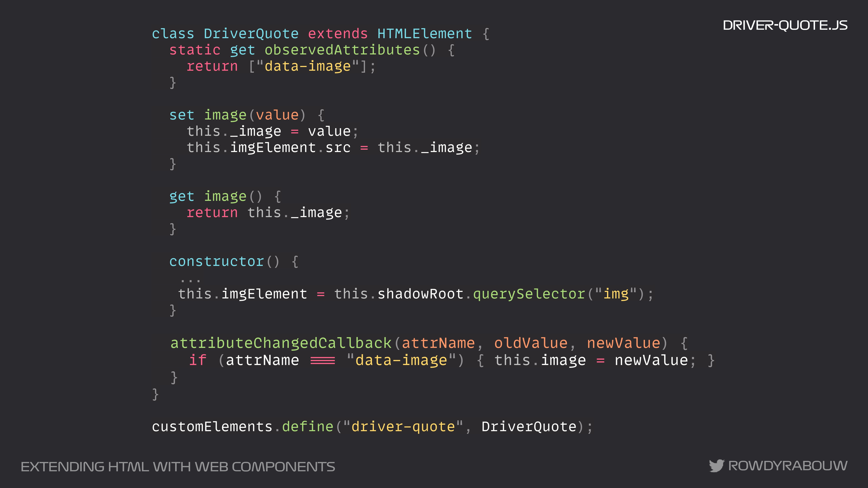
Task: Click the "driver-quote" string in define call
Action: [x=403, y=427]
